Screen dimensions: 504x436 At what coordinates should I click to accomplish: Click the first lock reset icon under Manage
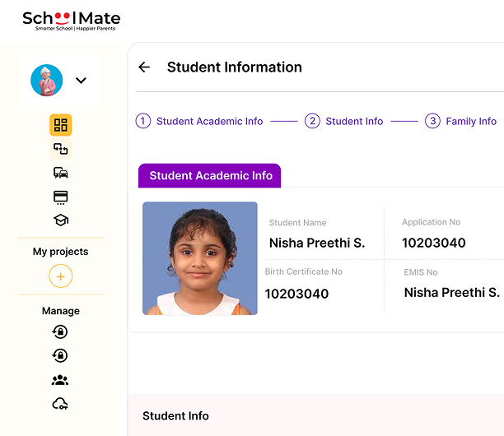60,332
